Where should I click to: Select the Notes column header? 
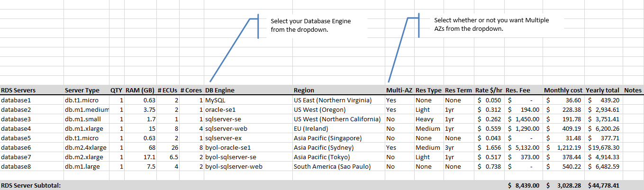[x=633, y=90]
